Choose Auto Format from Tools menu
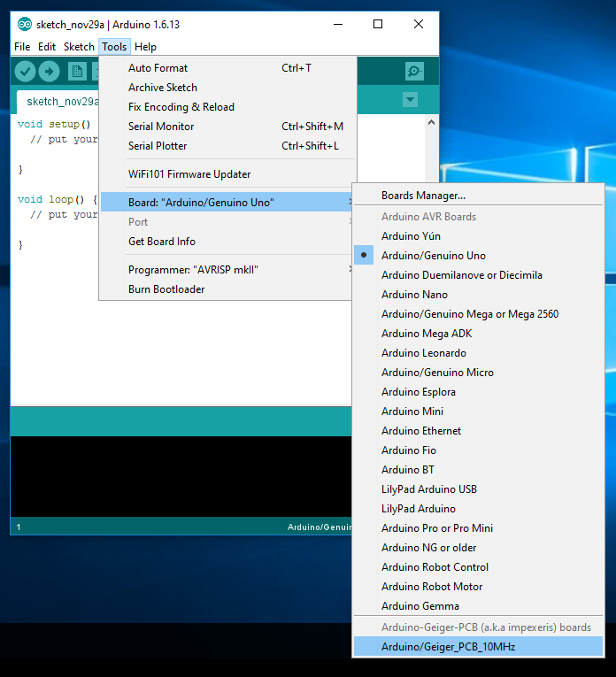This screenshot has width=616, height=677. point(227,68)
